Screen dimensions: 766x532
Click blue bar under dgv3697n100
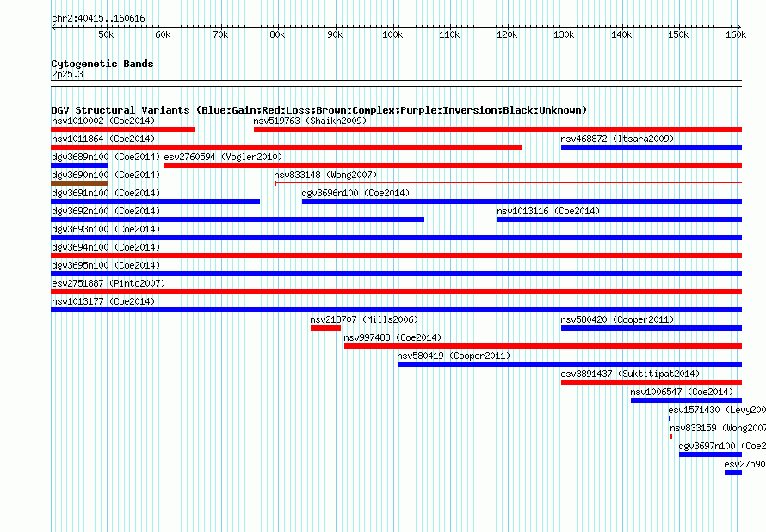click(x=710, y=455)
